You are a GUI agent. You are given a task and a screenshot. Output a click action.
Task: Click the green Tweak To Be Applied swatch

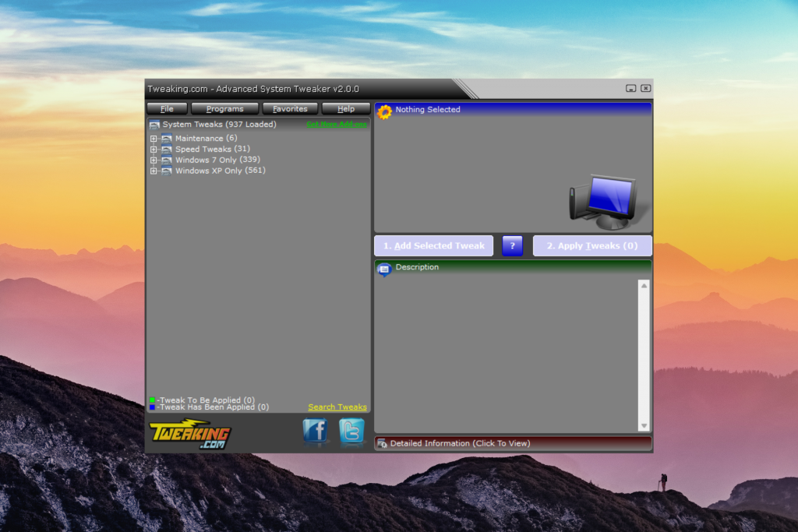pyautogui.click(x=152, y=400)
